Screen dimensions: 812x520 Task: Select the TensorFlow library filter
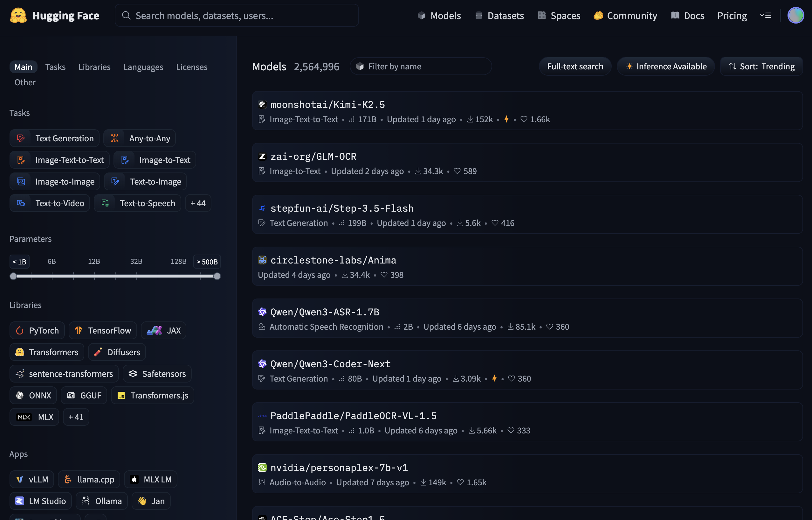[103, 331]
